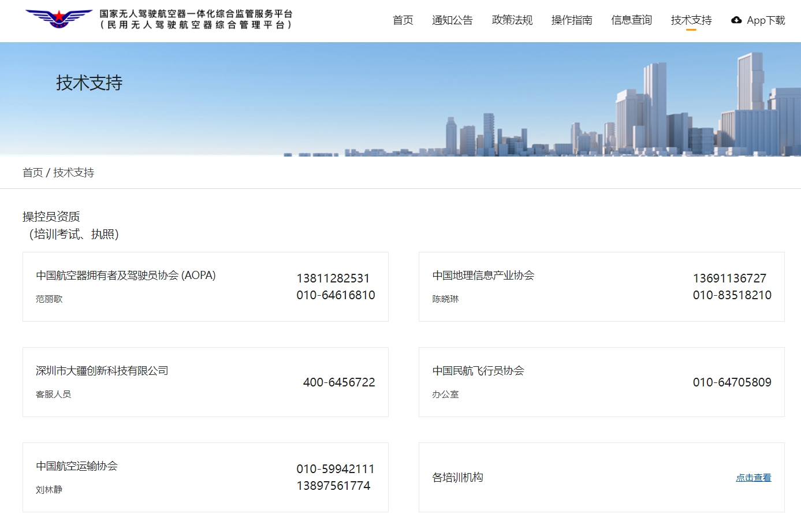Click phone number 13811282531
This screenshot has width=801, height=532.
(x=333, y=278)
